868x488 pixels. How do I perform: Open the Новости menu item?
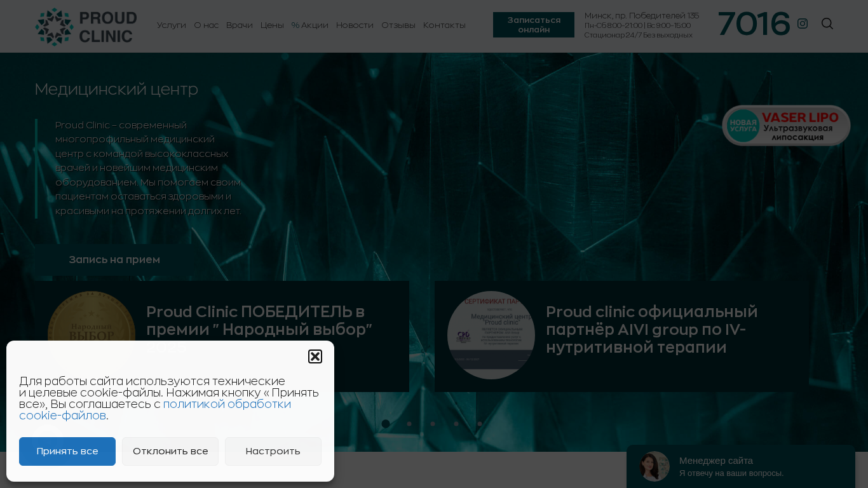click(x=355, y=25)
